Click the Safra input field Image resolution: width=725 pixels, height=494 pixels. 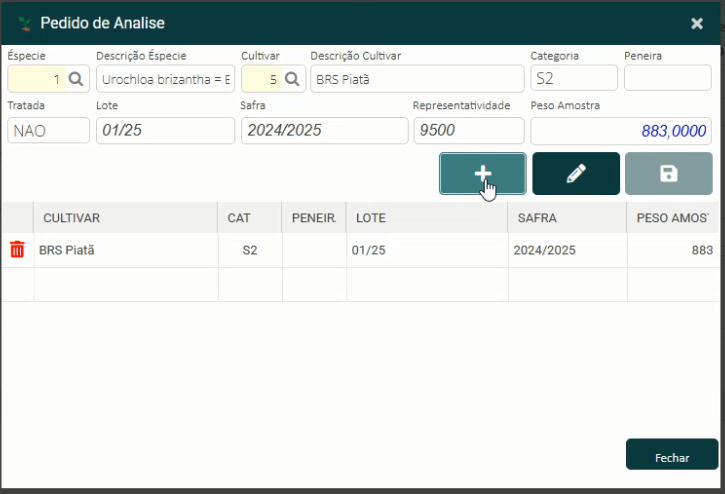(324, 131)
